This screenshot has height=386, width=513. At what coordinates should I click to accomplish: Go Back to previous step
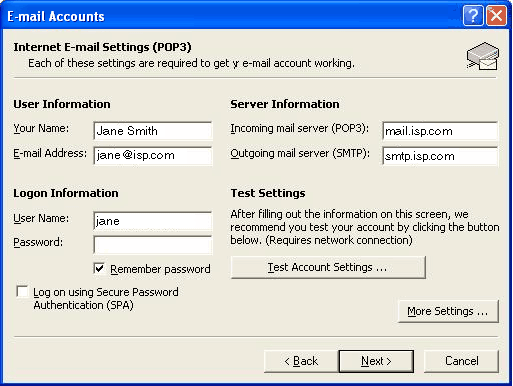tap(301, 361)
